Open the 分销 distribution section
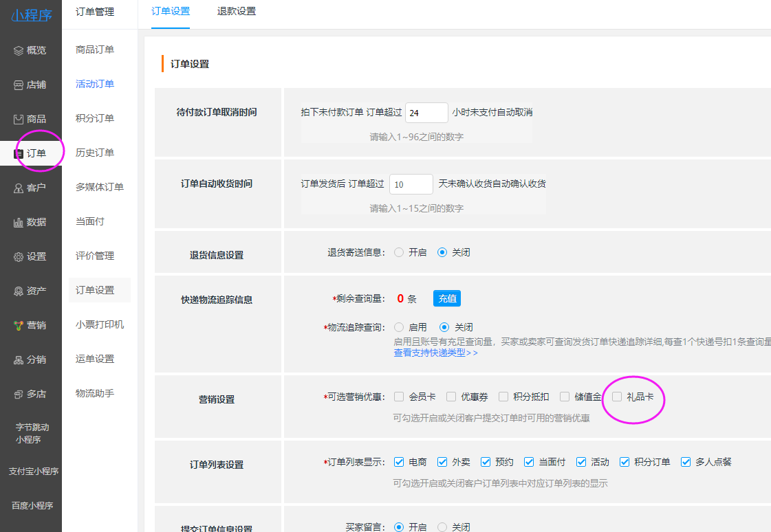 coord(30,359)
